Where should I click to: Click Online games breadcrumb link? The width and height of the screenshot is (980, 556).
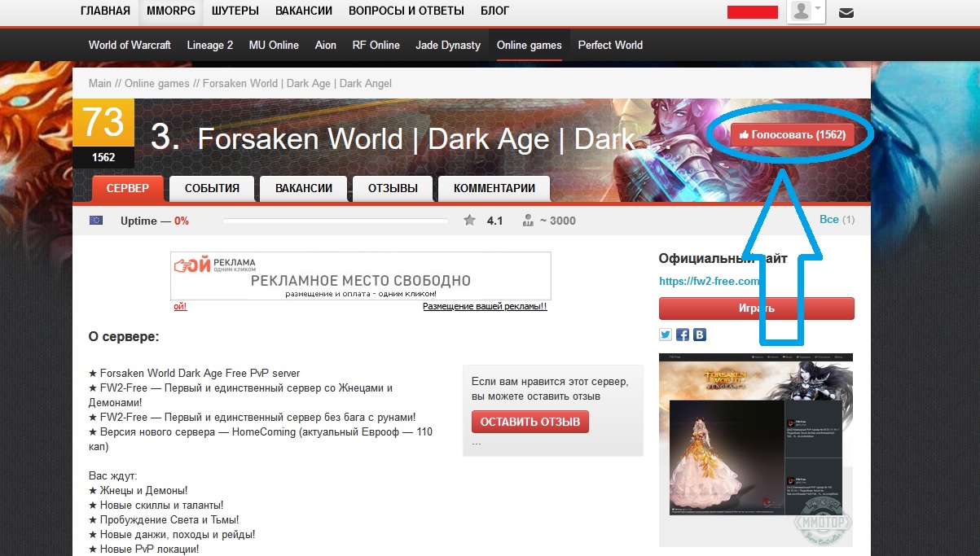coord(157,83)
